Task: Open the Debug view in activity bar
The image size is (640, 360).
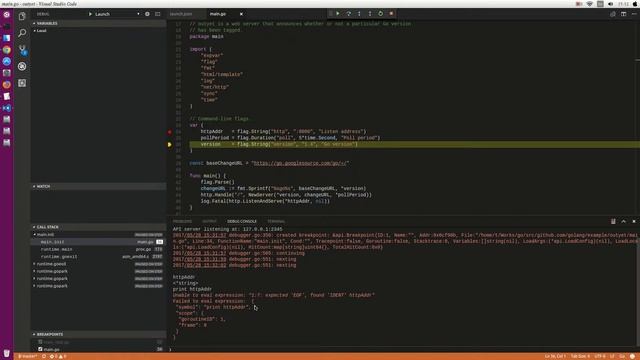Action: (x=22, y=66)
